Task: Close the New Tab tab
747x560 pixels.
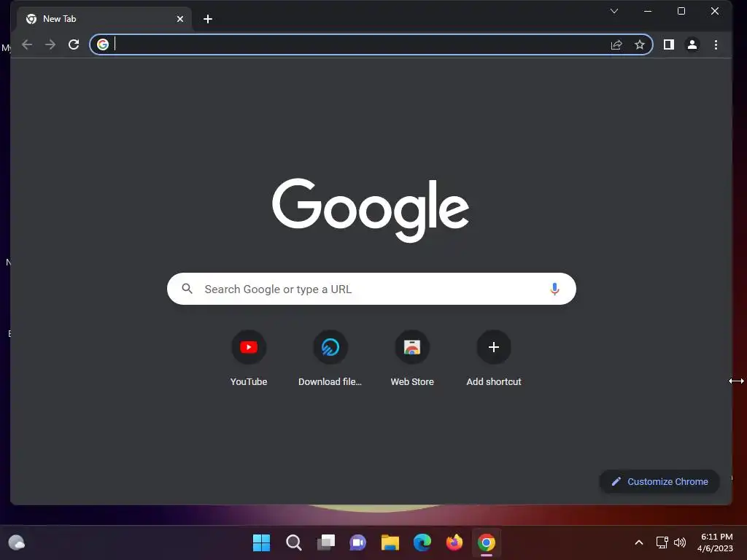Action: point(180,19)
